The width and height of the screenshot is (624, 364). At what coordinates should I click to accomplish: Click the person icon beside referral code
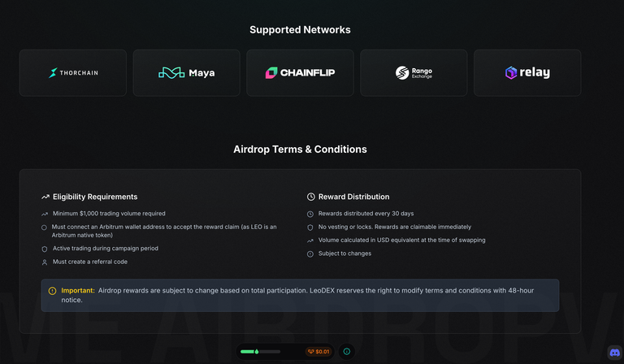[x=45, y=262]
